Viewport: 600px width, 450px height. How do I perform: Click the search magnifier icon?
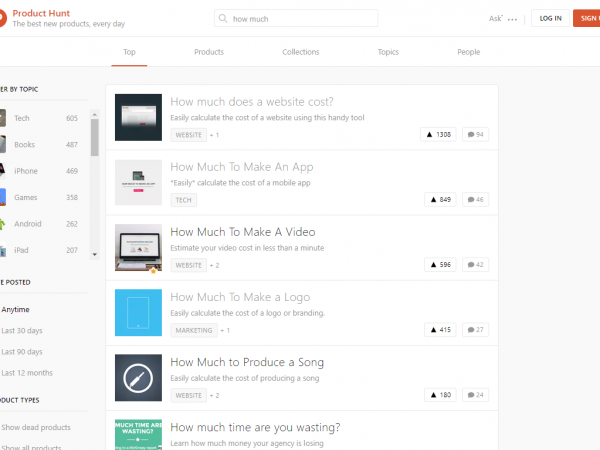[x=223, y=18]
